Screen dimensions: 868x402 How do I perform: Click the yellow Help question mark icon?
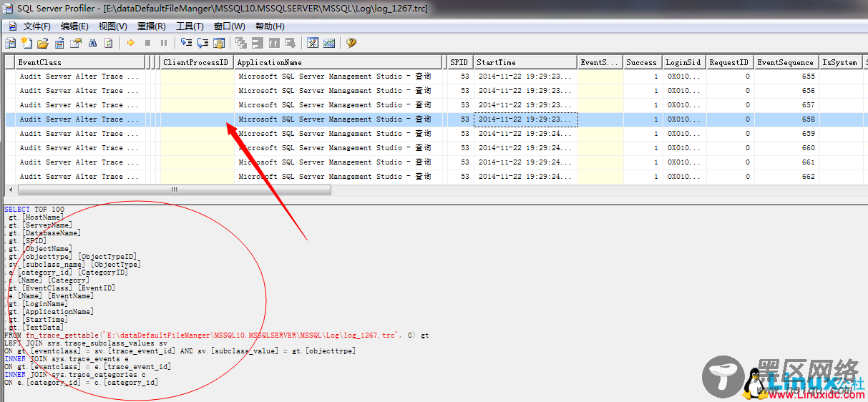point(351,43)
